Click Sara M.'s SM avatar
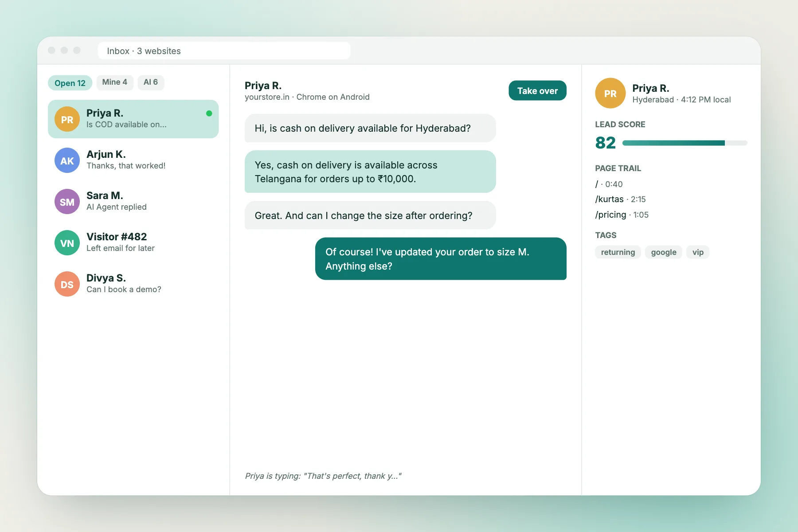The image size is (798, 532). (x=67, y=202)
